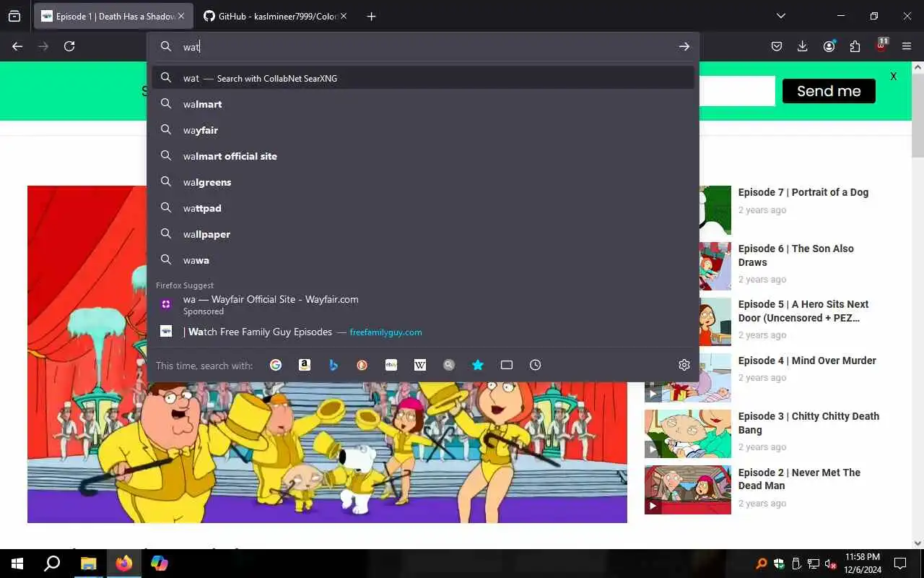
Task: Open Watch Free Family Guy Episodes suggestion
Action: click(423, 332)
